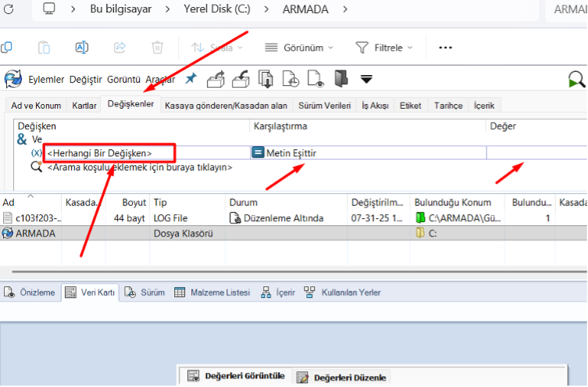Screen dimensions: 588x387
Task: Click the PDM globe logo icon
Action: (13, 79)
